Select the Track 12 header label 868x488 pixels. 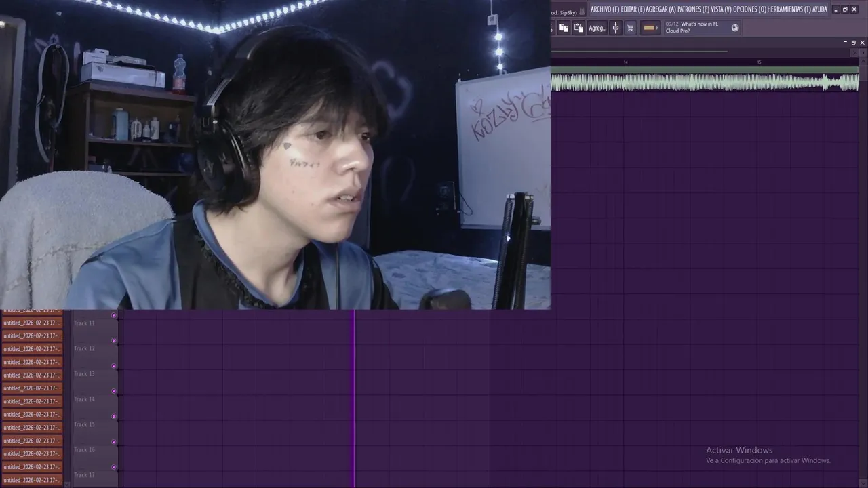pyautogui.click(x=84, y=348)
